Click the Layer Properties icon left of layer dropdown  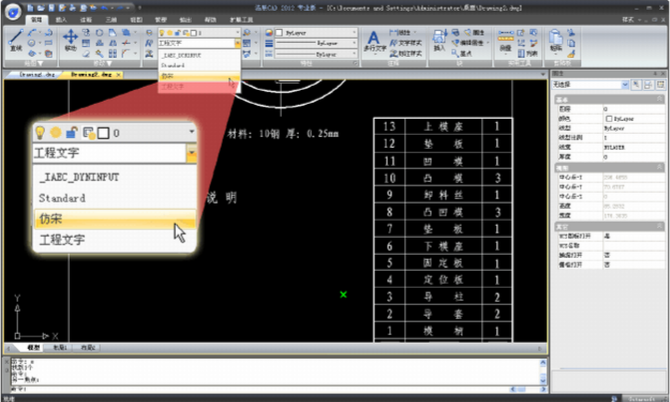point(149,32)
